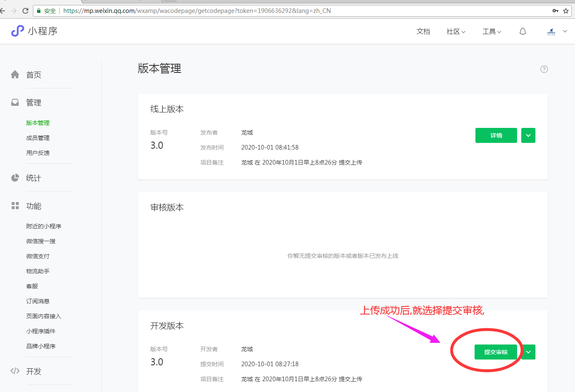Select 成员管理 in the sidebar
This screenshot has height=392, width=575.
(x=38, y=138)
